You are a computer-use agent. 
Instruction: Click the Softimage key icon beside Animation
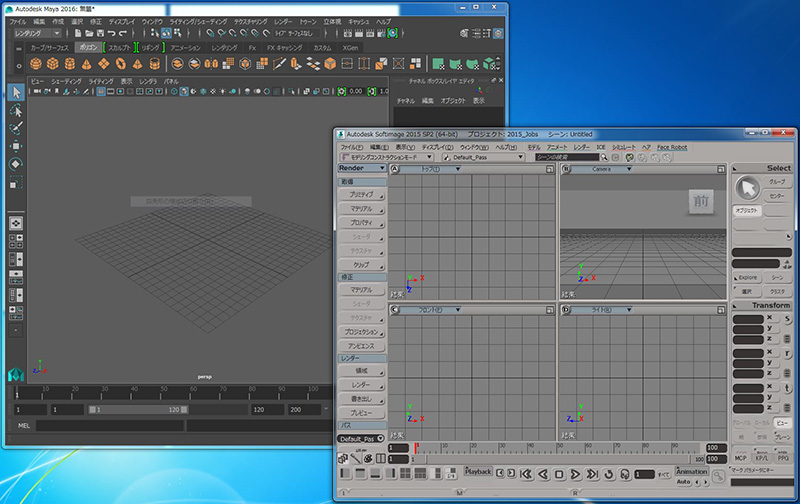tap(719, 476)
